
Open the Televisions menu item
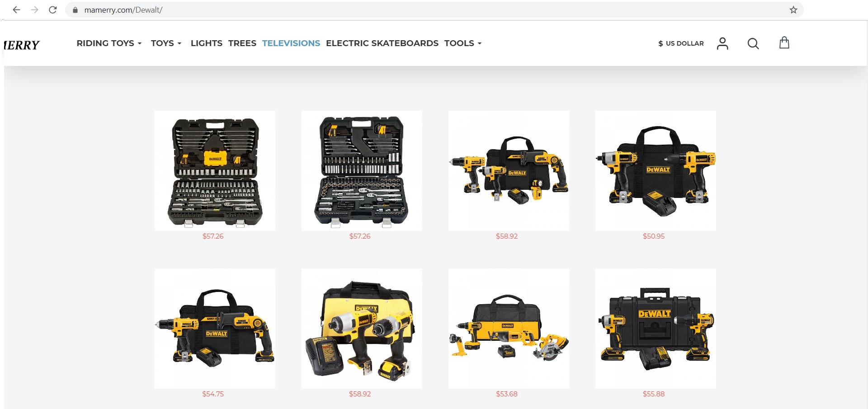(x=291, y=43)
